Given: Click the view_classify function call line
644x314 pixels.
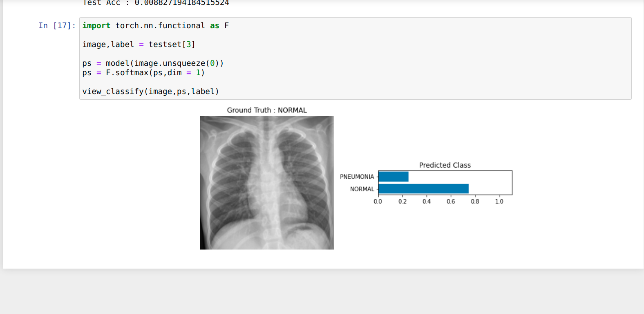Looking at the screenshot, I should pos(150,92).
